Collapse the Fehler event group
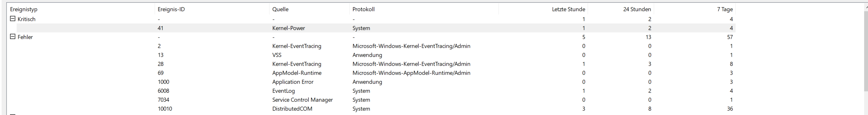Image resolution: width=868 pixels, height=115 pixels. [x=13, y=37]
